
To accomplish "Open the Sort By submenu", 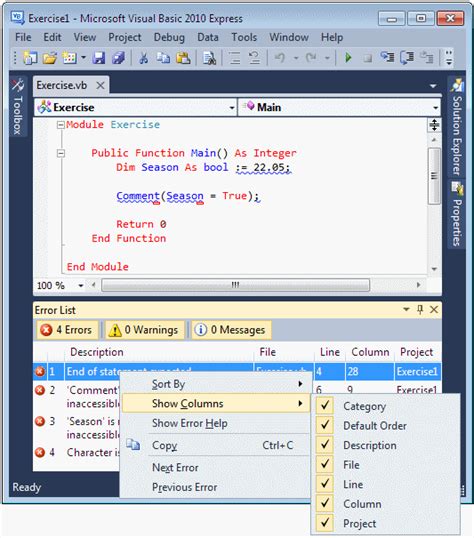I will 216,384.
